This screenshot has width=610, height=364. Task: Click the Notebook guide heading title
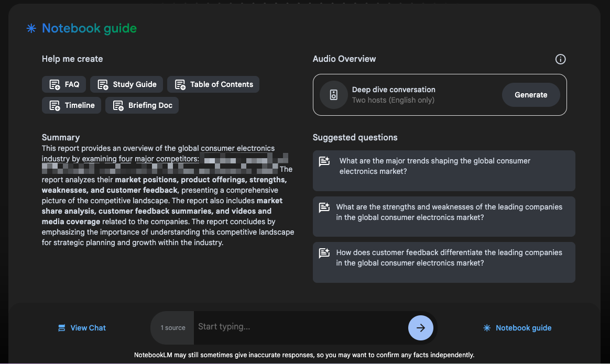click(x=89, y=28)
